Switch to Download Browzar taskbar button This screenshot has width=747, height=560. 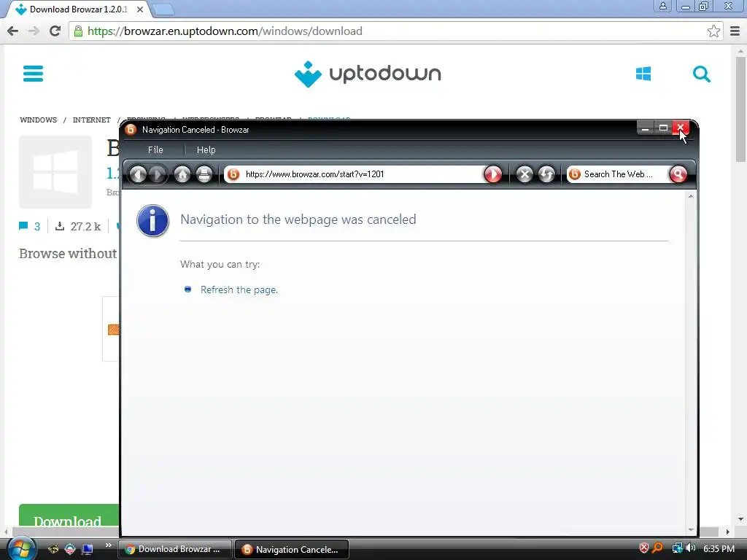pos(174,549)
